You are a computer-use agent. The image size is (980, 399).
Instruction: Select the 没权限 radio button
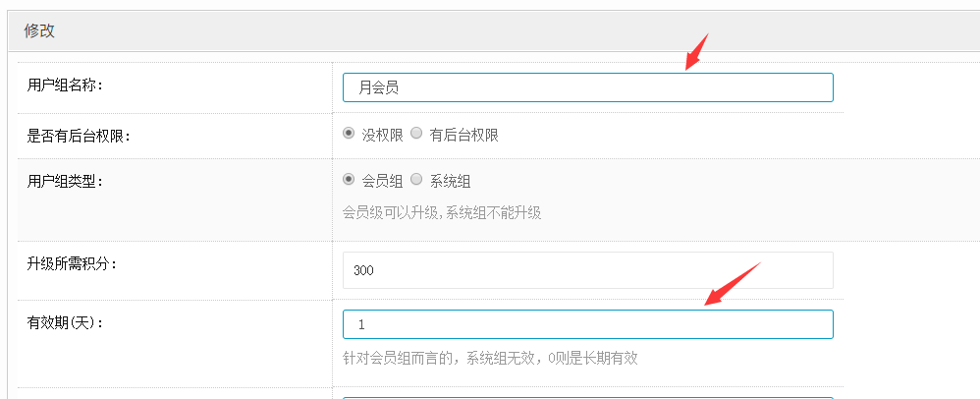pyautogui.click(x=349, y=134)
